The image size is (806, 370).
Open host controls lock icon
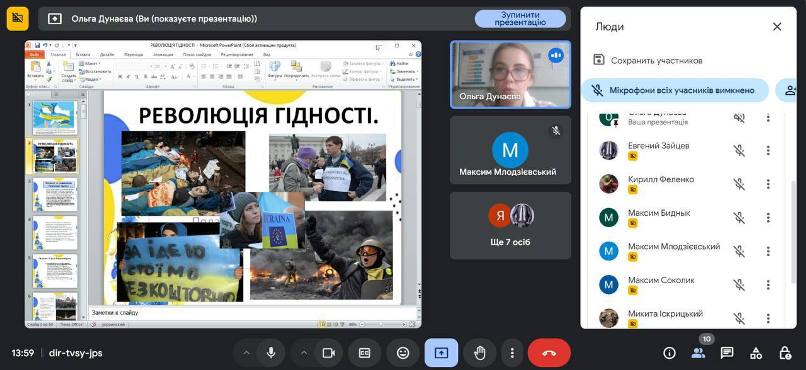784,353
